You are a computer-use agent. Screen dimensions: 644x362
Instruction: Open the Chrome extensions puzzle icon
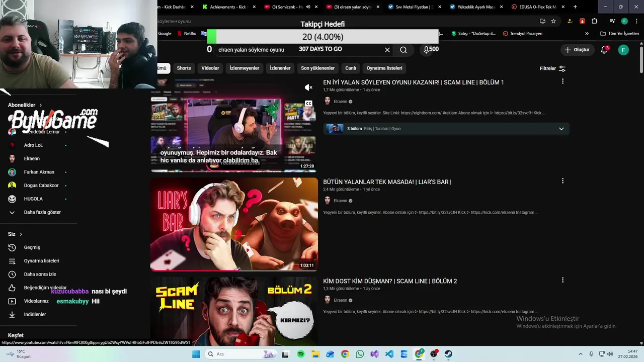coord(594,21)
